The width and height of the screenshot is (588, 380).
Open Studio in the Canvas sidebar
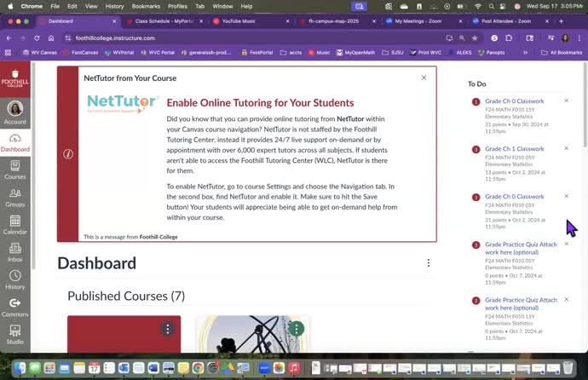coord(15,336)
